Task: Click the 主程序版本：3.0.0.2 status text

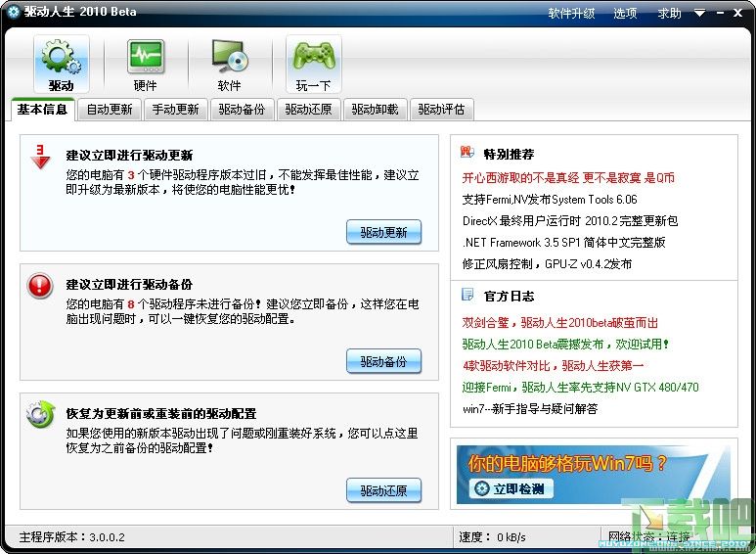Action: (71, 537)
